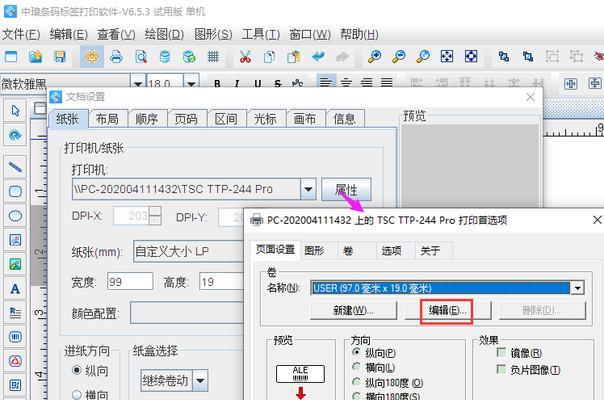Viewport: 604px width, 400px height.
Task: Undo with the blue arrow icon
Action: [x=318, y=57]
